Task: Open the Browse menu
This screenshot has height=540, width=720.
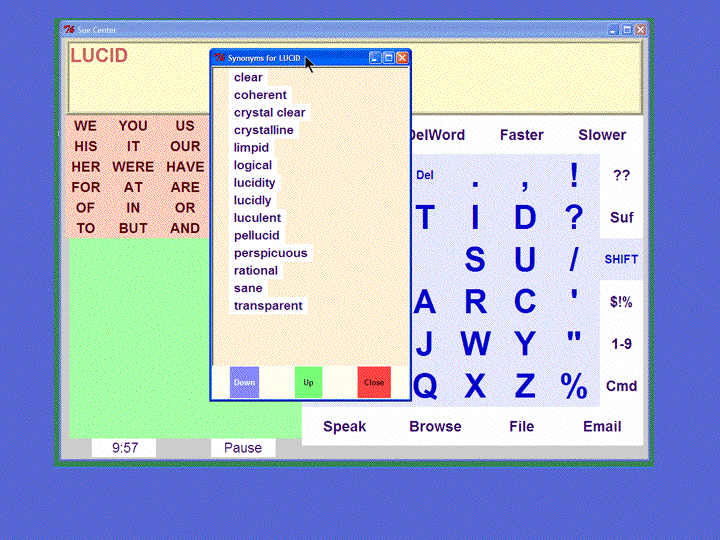Action: click(x=435, y=427)
